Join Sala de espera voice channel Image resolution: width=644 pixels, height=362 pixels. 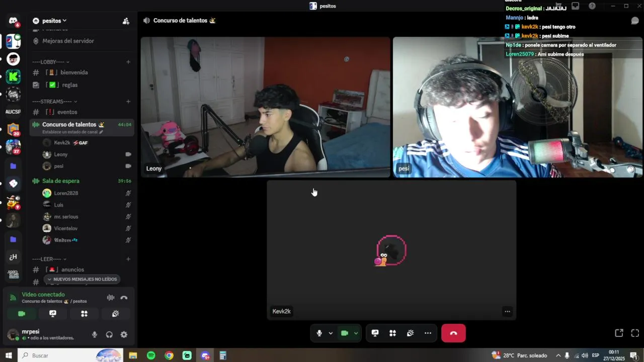coord(82,181)
